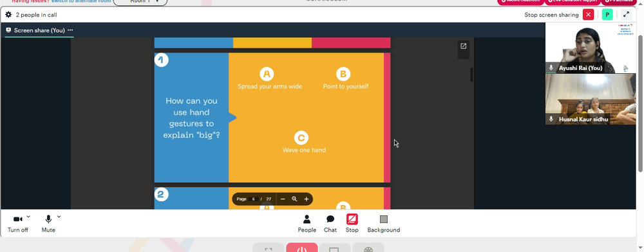The height and width of the screenshot is (252, 644).
Task: Click the total page count 27
Action: pyautogui.click(x=269, y=199)
